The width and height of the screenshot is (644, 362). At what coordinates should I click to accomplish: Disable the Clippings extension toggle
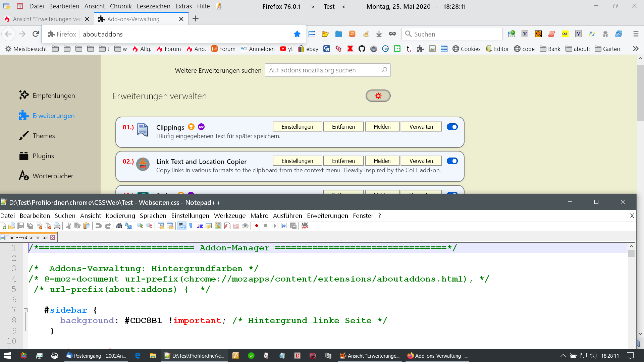pyautogui.click(x=452, y=127)
